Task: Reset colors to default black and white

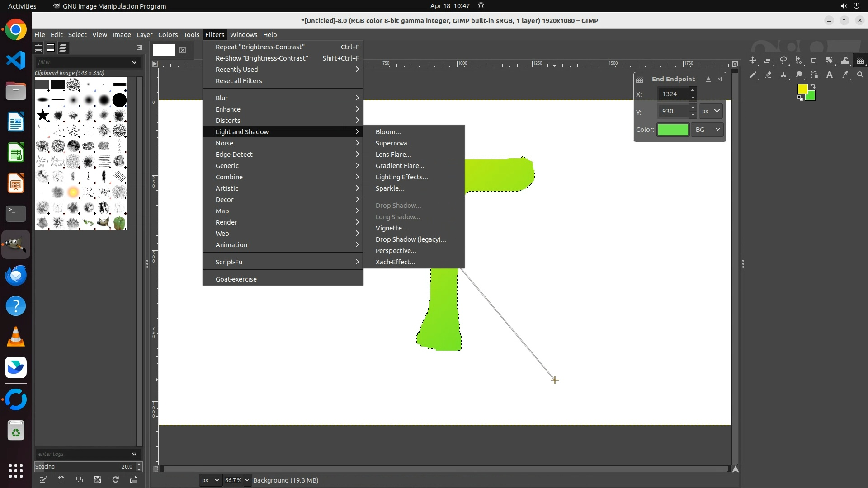Action: pyautogui.click(x=800, y=99)
